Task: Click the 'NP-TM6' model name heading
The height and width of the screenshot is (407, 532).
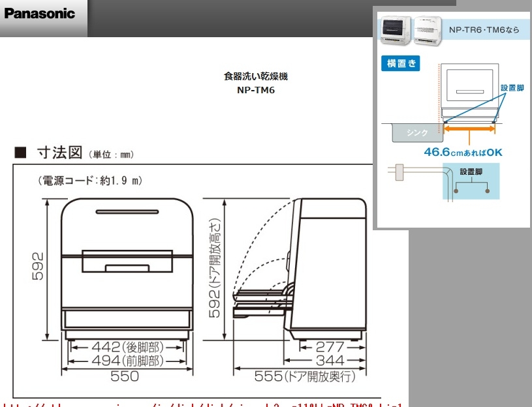Action: click(256, 91)
